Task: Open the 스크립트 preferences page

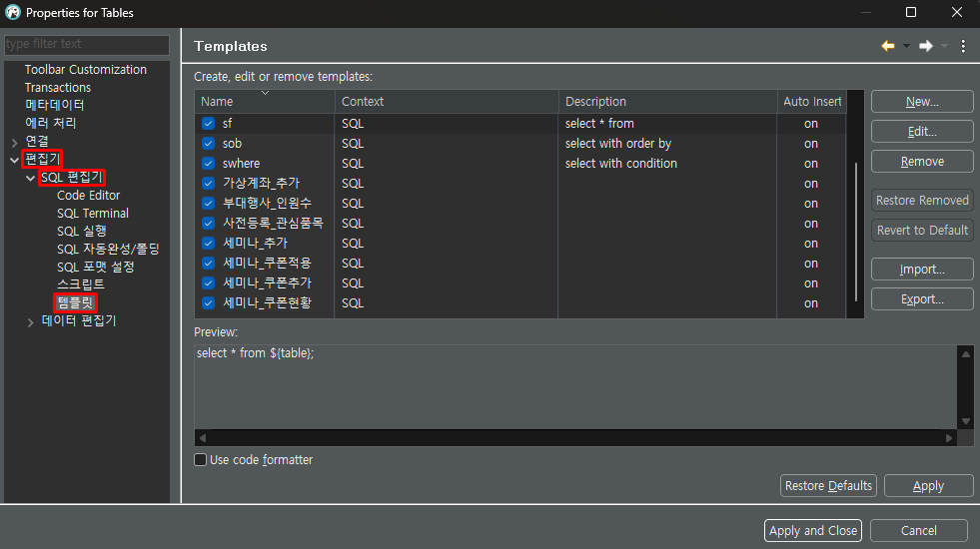Action: (81, 284)
